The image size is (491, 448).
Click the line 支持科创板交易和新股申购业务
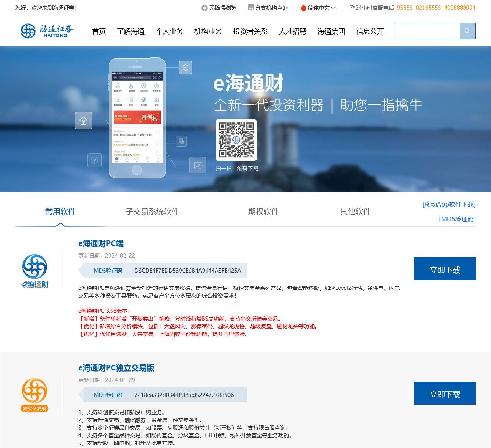point(122,412)
